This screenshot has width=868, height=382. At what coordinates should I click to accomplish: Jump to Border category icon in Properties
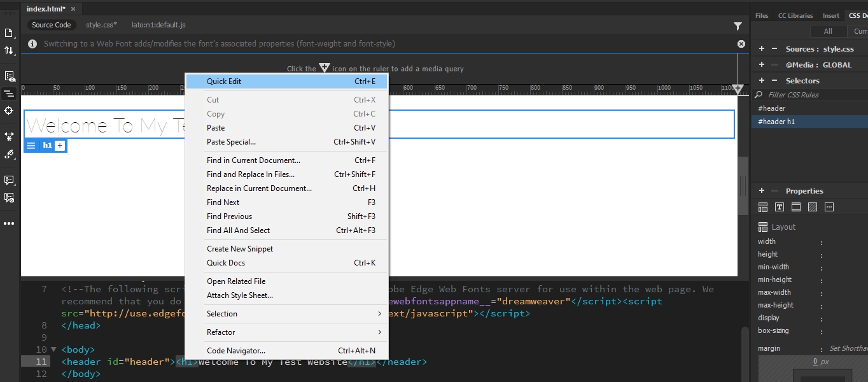pos(796,207)
